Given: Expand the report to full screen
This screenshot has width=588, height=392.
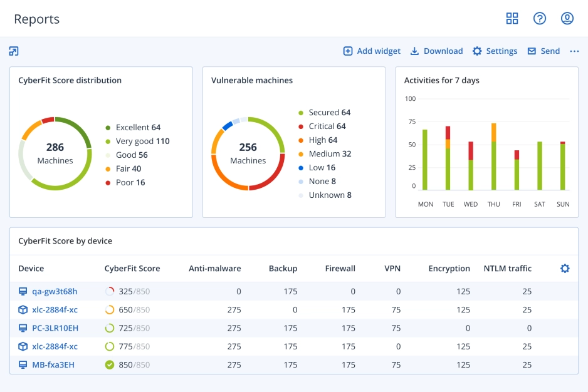Looking at the screenshot, I should point(14,50).
